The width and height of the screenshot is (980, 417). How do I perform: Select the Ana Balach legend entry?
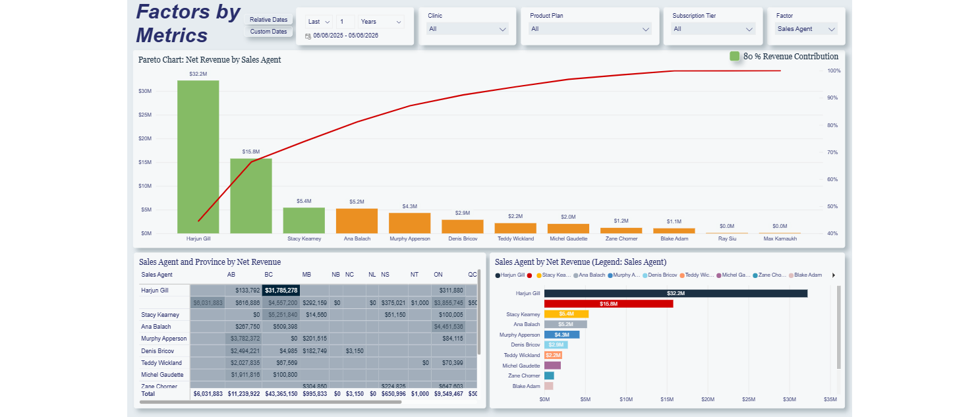pyautogui.click(x=589, y=275)
